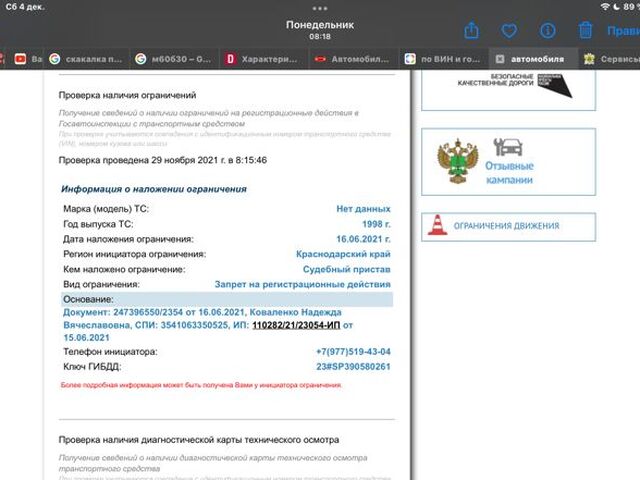The height and width of the screenshot is (480, 640).
Task: Click restriction date 16.06.2021 г.
Action: [363, 239]
